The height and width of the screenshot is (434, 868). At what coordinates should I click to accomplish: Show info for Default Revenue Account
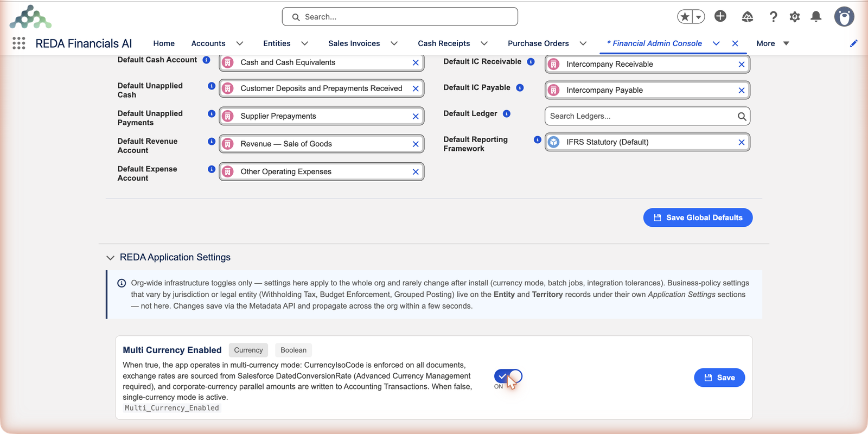pos(212,141)
